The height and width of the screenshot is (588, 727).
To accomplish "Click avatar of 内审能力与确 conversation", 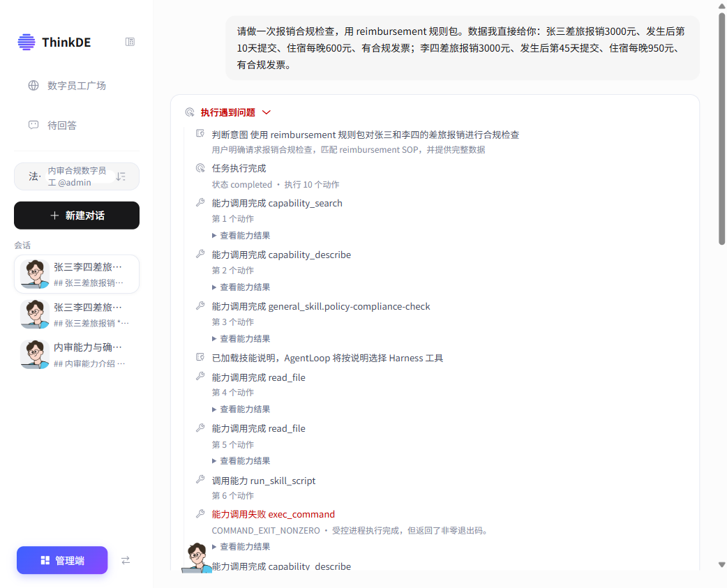I will (35, 354).
